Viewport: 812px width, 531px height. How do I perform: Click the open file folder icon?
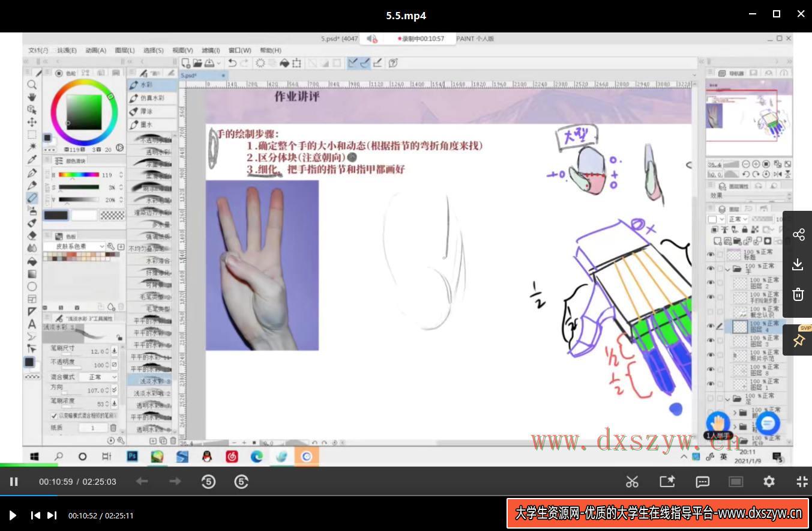tap(197, 62)
